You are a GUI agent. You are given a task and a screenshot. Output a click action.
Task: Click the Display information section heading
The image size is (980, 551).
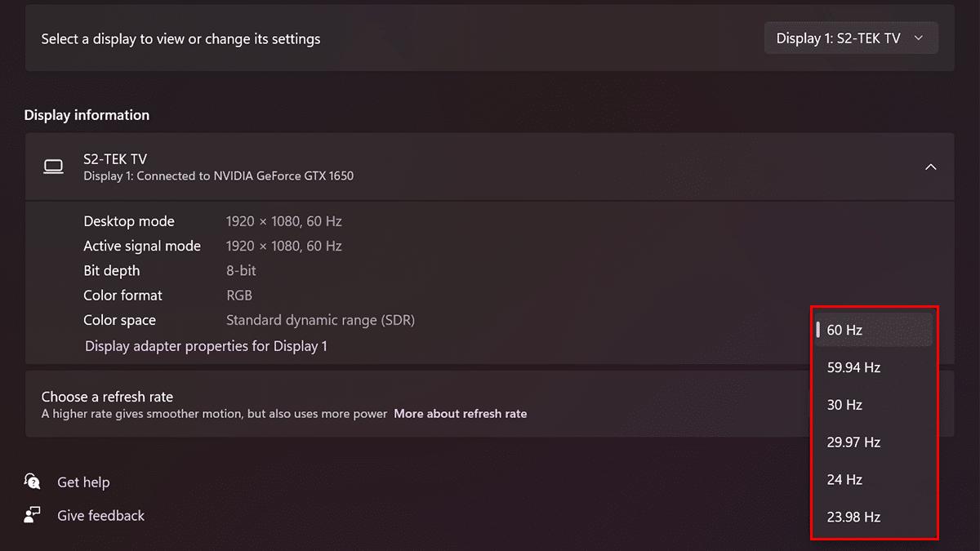(87, 115)
